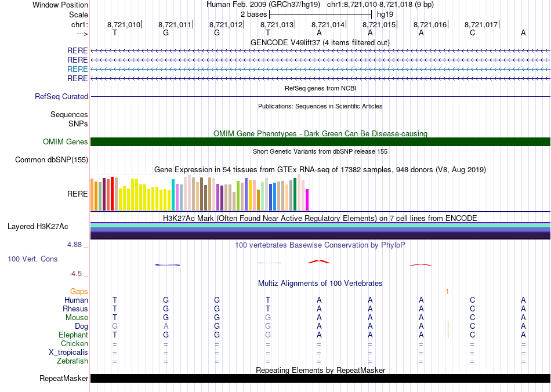Image resolution: width=551 pixels, height=392 pixels.
Task: Open the RefSeq Curated track label
Action: 61,97
